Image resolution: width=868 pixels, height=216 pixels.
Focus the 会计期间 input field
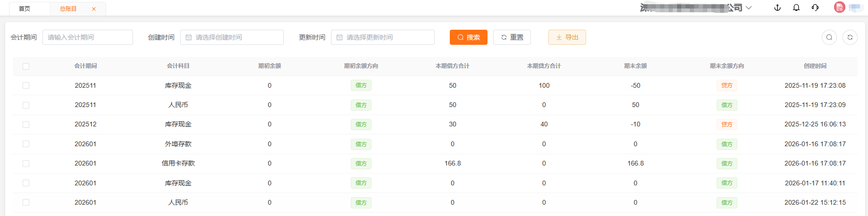coord(88,37)
